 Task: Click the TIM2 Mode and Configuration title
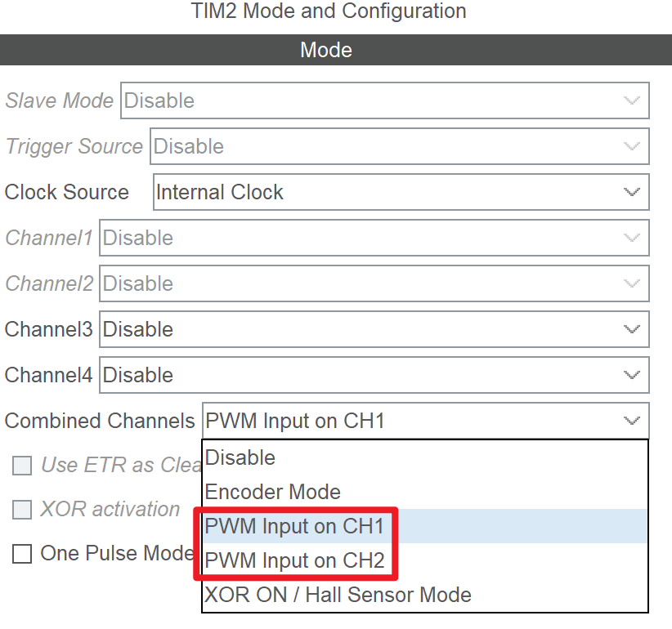point(328,11)
